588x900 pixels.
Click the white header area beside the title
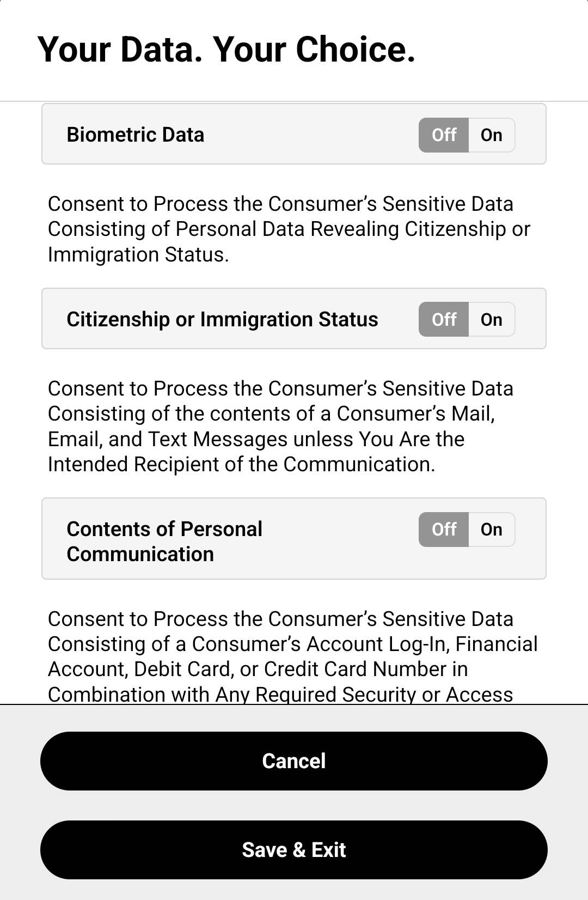click(501, 50)
